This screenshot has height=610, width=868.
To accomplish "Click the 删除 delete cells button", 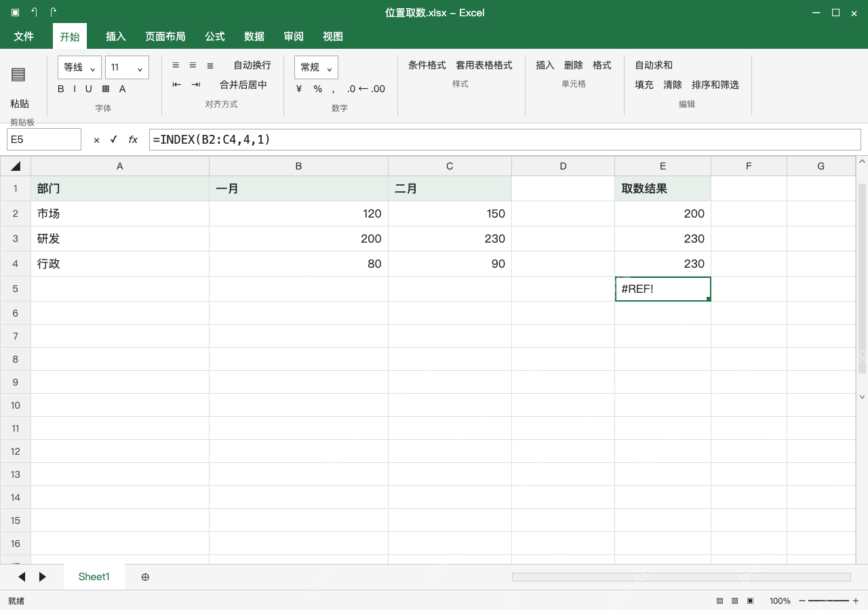I will pos(574,65).
